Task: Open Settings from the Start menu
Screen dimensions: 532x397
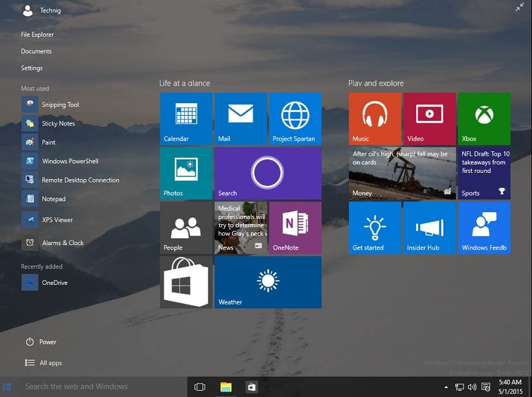Action: 32,68
